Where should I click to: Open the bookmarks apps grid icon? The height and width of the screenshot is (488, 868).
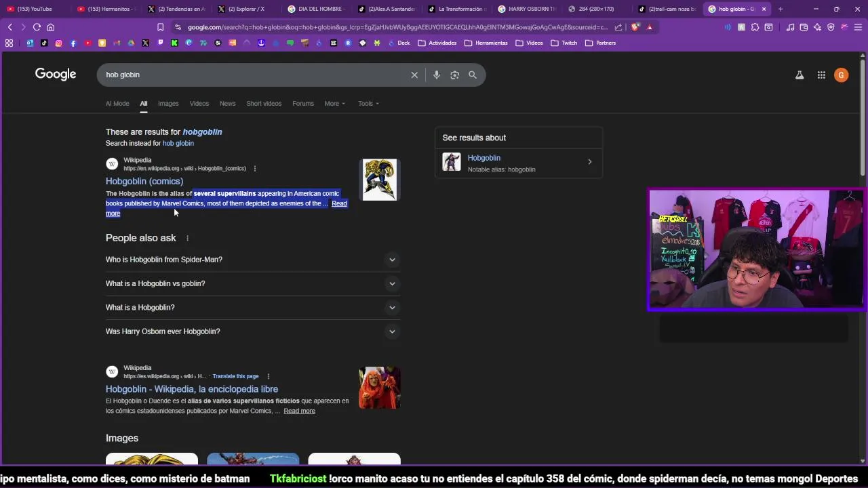tap(9, 43)
